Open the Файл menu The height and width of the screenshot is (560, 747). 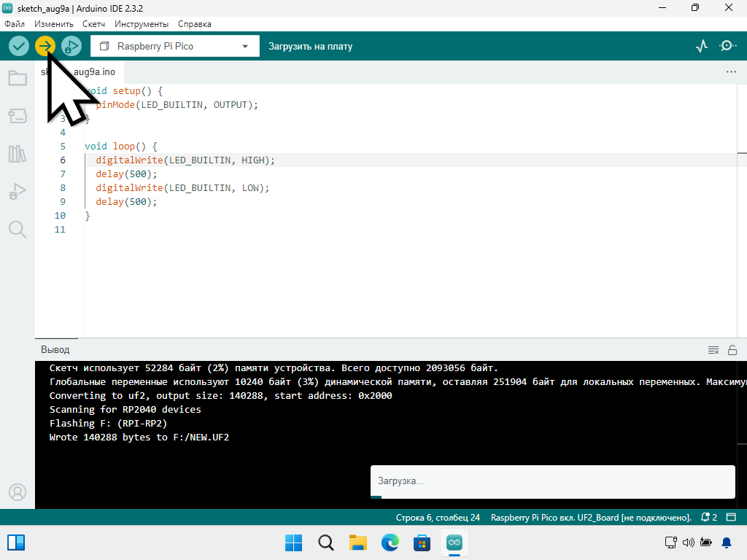point(15,24)
